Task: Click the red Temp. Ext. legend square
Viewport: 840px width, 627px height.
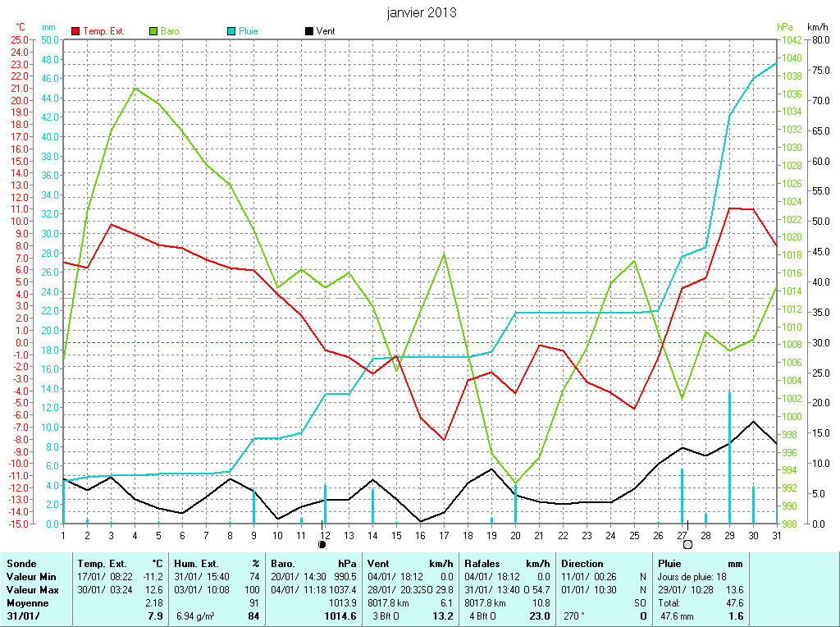Action: click(x=76, y=31)
